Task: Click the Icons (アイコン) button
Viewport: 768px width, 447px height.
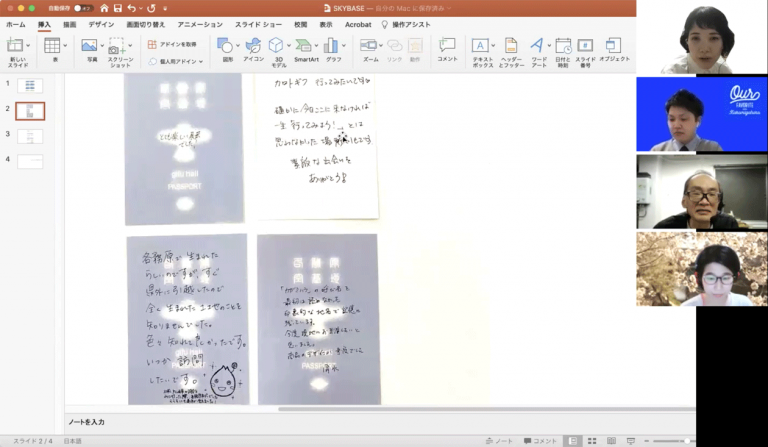Action: pos(253,45)
